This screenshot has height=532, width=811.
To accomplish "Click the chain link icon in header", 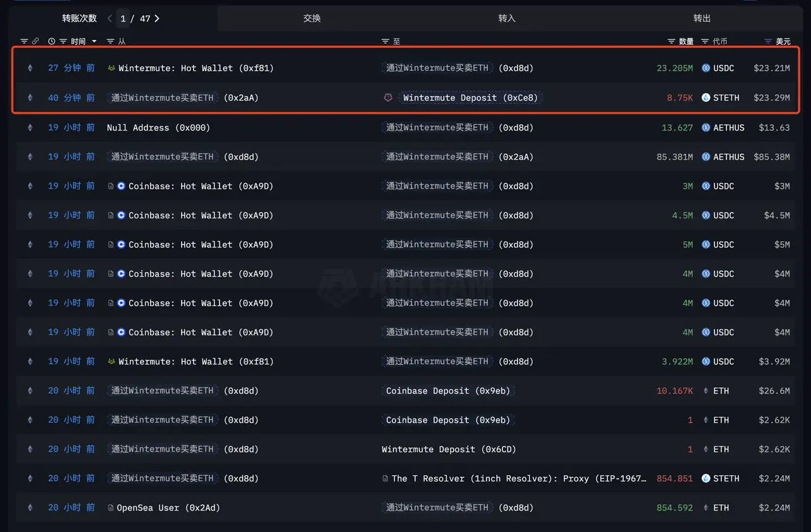I will click(x=36, y=41).
